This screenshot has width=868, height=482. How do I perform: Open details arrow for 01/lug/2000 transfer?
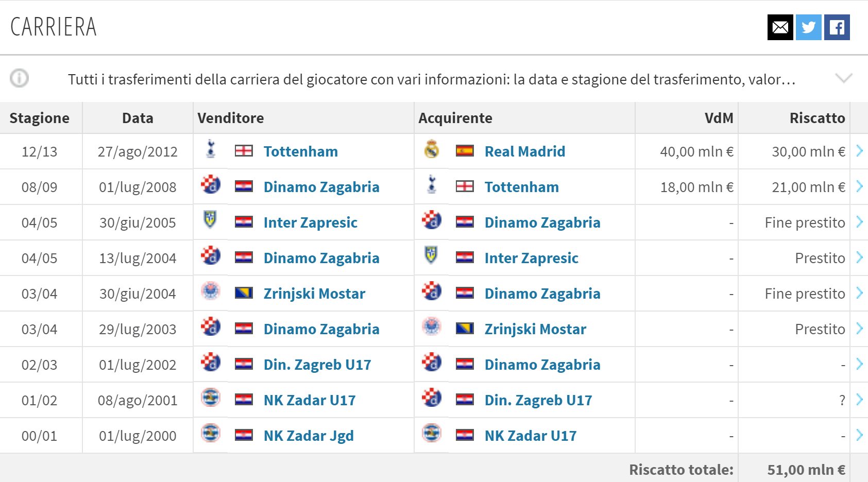[859, 435]
